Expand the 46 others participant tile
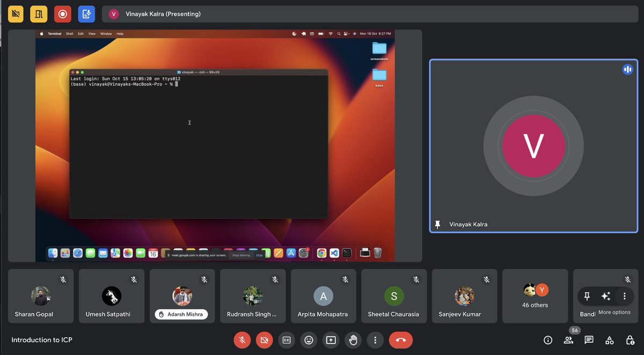Screen dimensions: 644x355 tap(535, 295)
